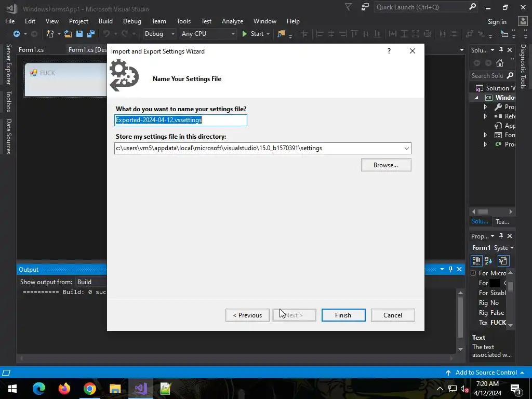Open the Solution Explorer window options dropdown

(x=493, y=50)
